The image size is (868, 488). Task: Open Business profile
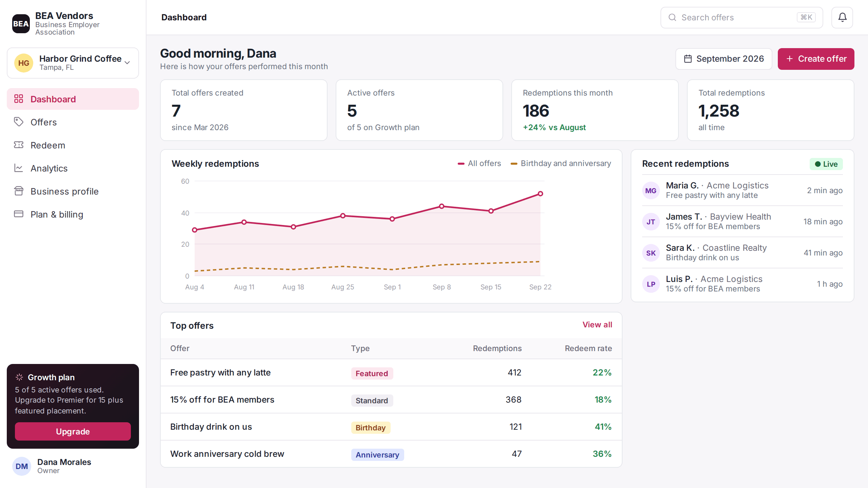pos(73,191)
